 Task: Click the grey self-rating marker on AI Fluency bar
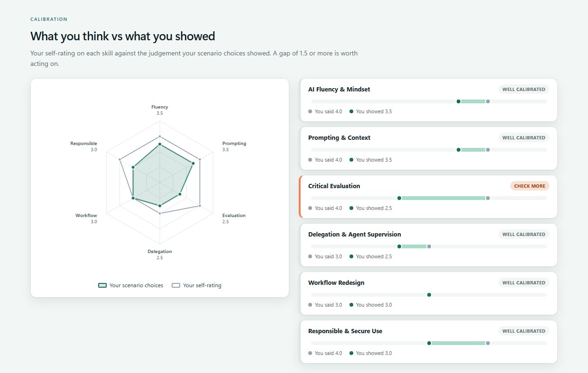(487, 101)
